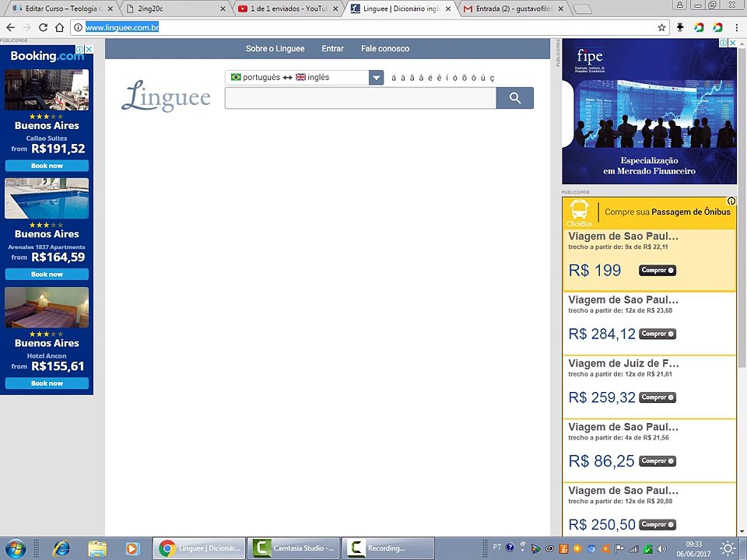Click the address bar URL www.linguee.com.br
Image resolution: width=747 pixels, height=560 pixels.
pyautogui.click(x=122, y=28)
